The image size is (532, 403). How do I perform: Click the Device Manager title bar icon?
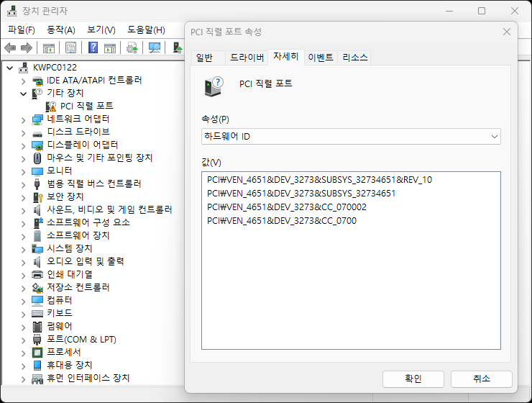[12, 11]
